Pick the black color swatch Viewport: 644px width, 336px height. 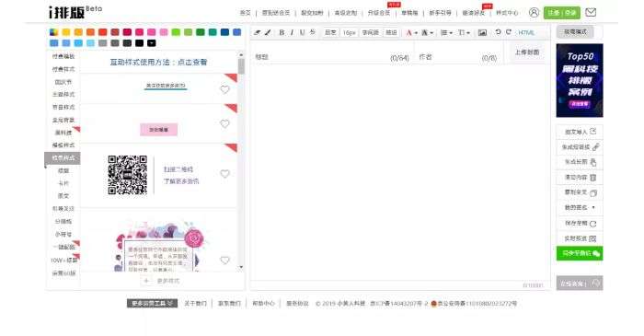[139, 42]
